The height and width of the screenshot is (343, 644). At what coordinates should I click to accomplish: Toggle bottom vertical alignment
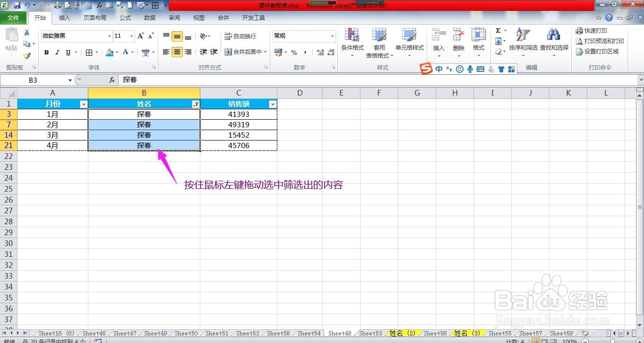[188, 36]
